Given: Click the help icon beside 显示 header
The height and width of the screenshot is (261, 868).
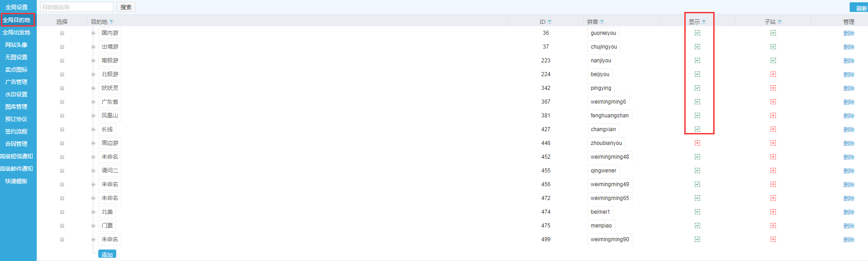Looking at the screenshot, I should tap(704, 22).
